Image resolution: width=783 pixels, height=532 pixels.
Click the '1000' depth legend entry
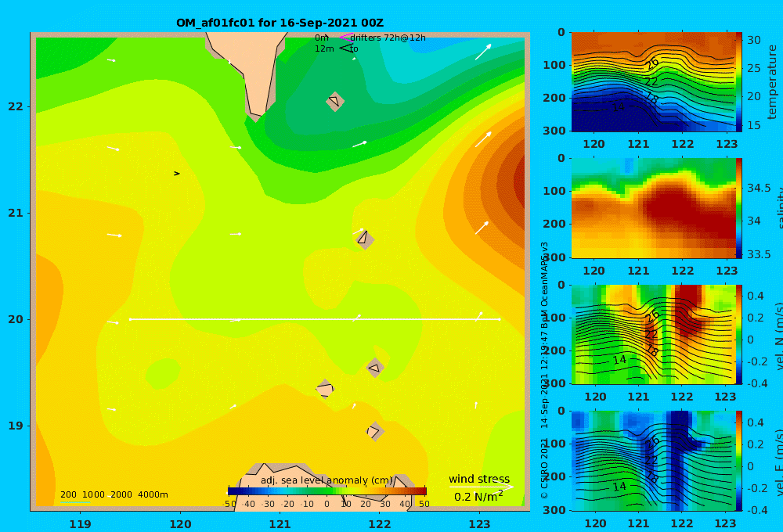coord(93,494)
